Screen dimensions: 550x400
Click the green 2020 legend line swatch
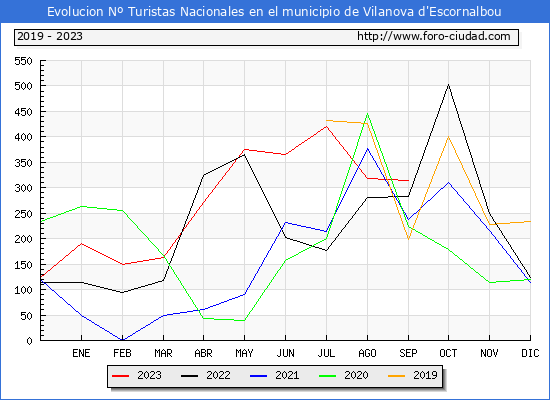point(327,376)
